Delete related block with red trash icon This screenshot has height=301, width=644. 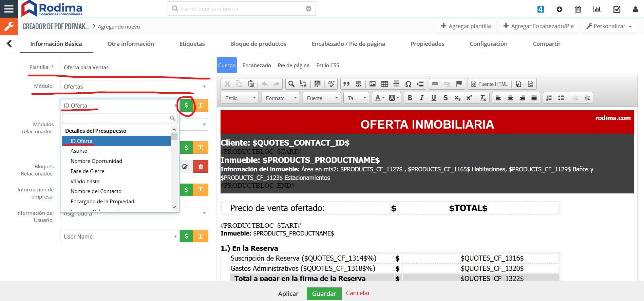click(201, 167)
